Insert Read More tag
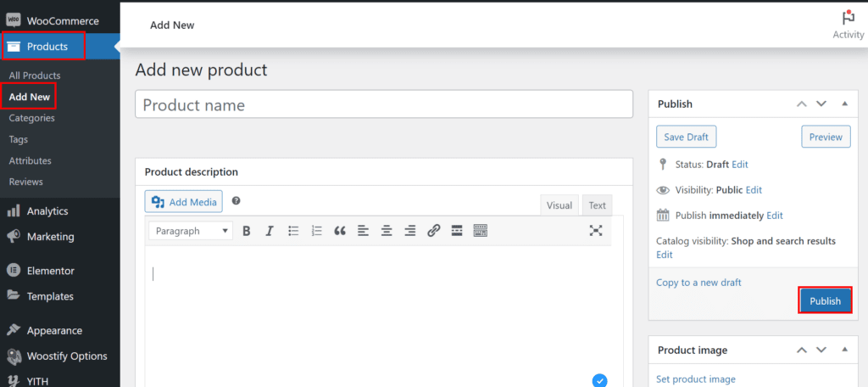868x387 pixels. point(457,231)
